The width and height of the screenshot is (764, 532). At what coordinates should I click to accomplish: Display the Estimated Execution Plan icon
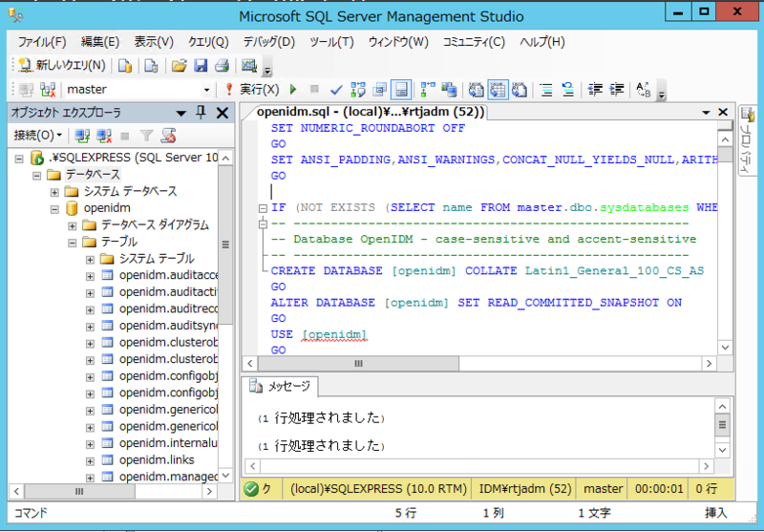pyautogui.click(x=358, y=90)
